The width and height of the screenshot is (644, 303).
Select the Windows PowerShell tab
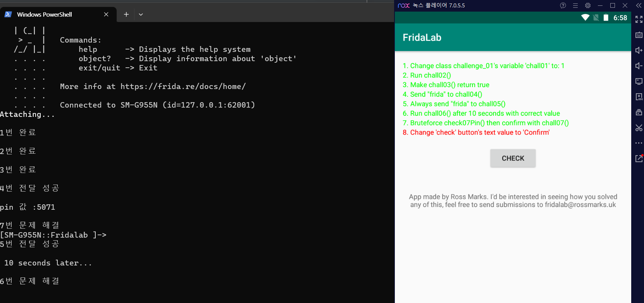(x=58, y=14)
